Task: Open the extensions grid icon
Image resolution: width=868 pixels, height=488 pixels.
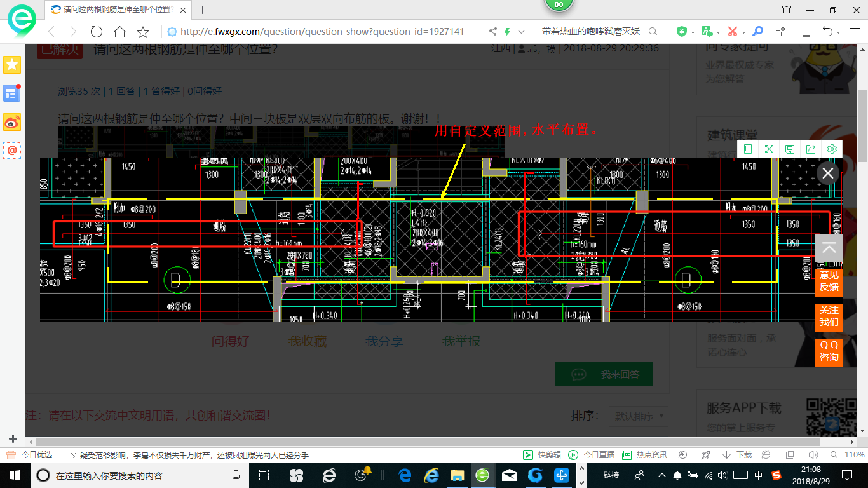Action: click(x=781, y=31)
